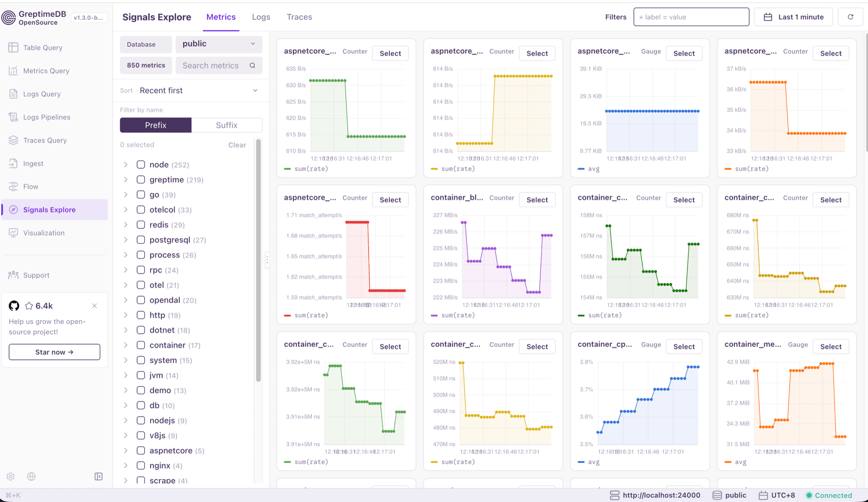Click sum(rate) legend swatch on container_bl chart

tap(434, 315)
